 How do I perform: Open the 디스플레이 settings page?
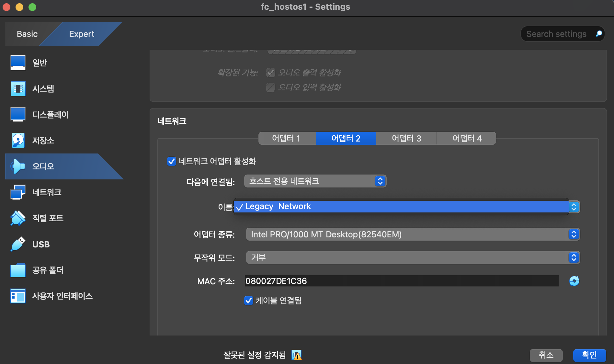[x=51, y=114]
